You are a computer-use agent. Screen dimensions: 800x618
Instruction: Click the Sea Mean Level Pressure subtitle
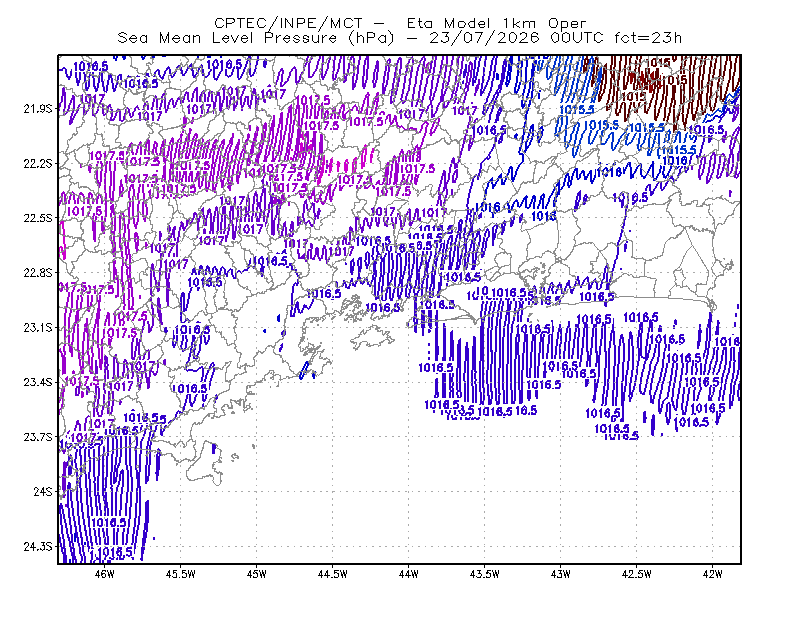(399, 38)
